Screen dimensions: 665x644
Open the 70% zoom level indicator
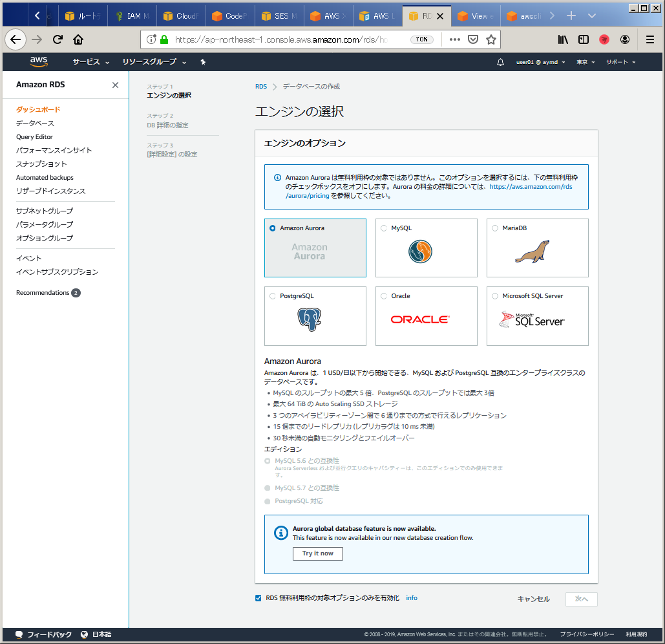(421, 39)
